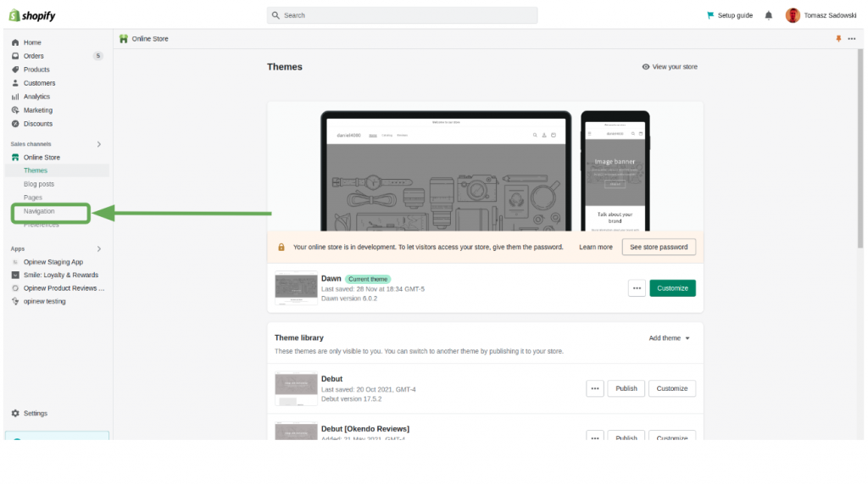
Task: Click the Setup guide link
Action: pyautogui.click(x=735, y=15)
